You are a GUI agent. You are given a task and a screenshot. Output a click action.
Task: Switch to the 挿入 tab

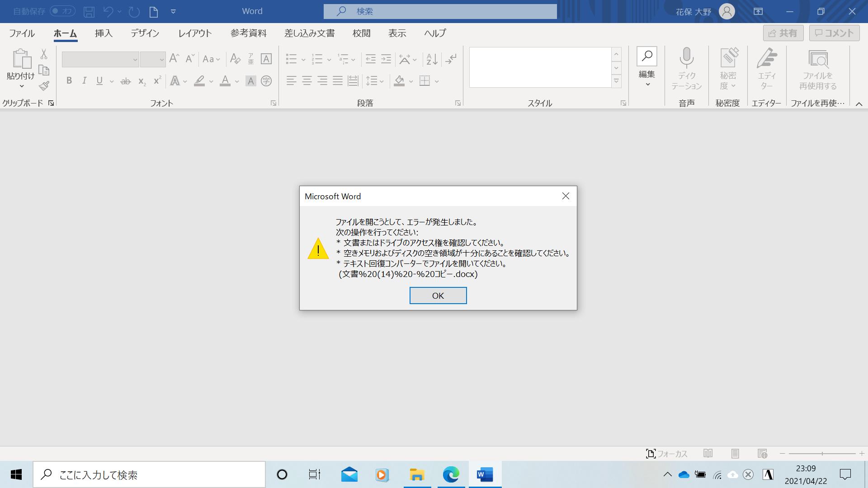point(104,33)
